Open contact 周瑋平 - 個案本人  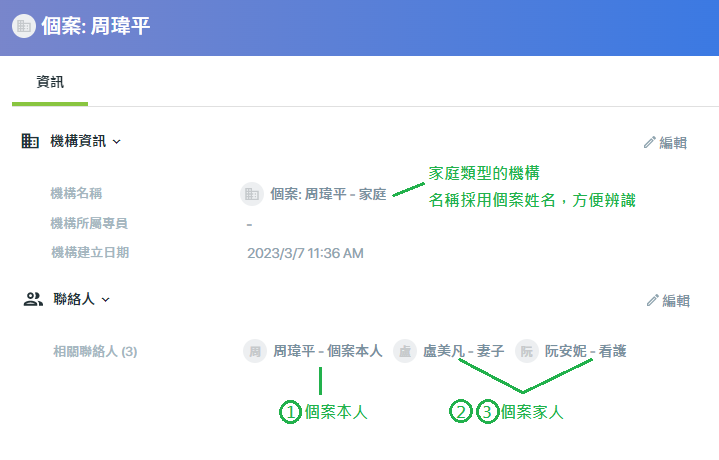328,351
